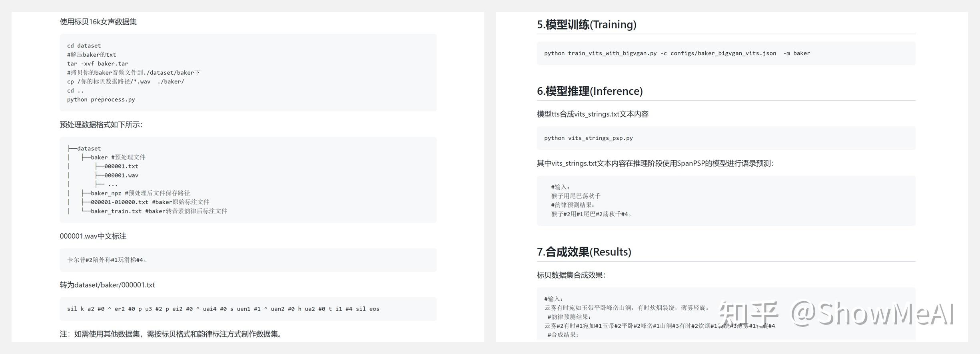Click the tree line 000001-010000.txt #baker原始标注文件

tap(145, 202)
